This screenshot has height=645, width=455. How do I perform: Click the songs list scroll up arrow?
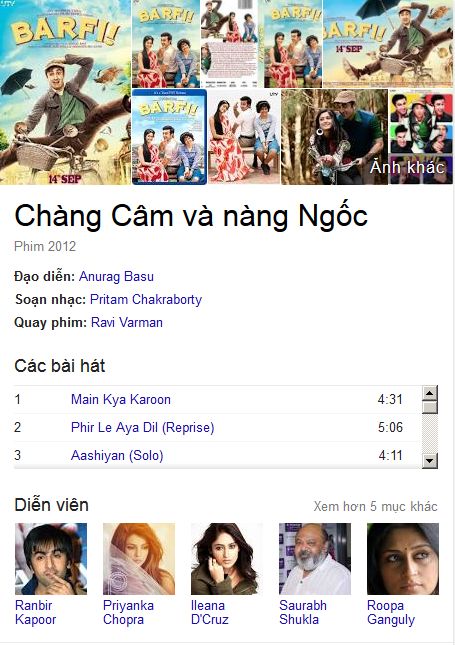click(429, 393)
